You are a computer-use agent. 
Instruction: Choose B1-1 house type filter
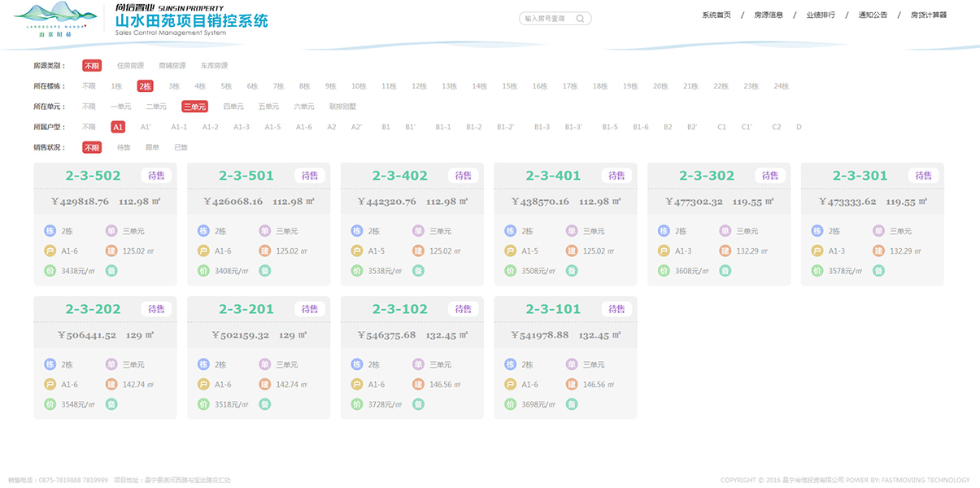pos(443,127)
